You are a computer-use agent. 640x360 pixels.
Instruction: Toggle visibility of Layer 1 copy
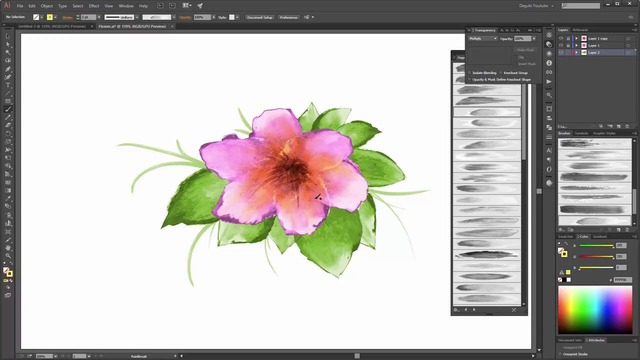tap(561, 38)
